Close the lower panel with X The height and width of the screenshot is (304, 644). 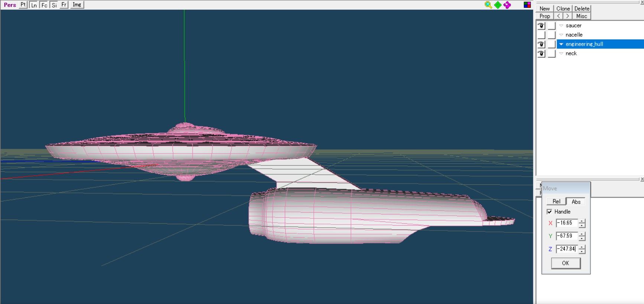click(642, 179)
